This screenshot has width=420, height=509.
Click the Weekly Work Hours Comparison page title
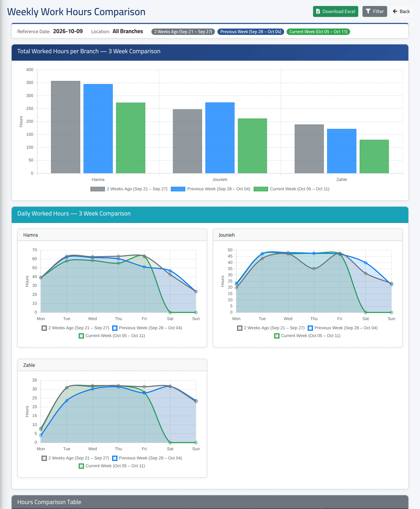click(x=76, y=12)
